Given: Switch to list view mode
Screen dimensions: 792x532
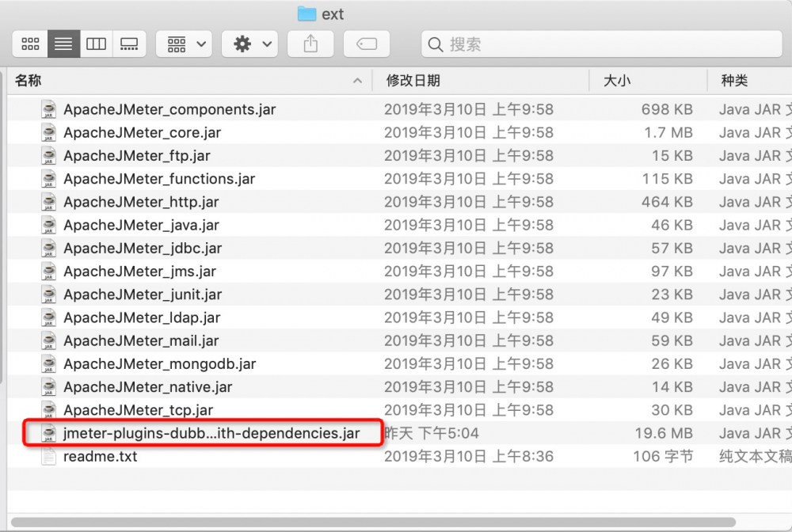Looking at the screenshot, I should point(63,44).
